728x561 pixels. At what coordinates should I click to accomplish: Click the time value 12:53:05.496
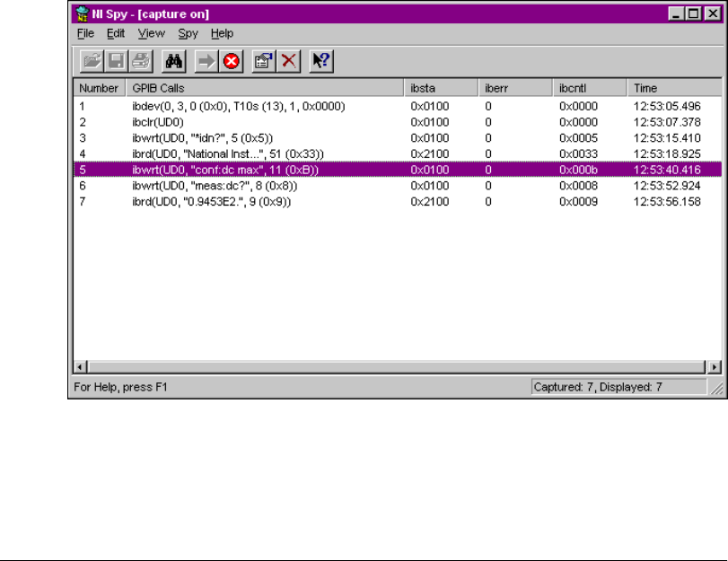tap(667, 106)
